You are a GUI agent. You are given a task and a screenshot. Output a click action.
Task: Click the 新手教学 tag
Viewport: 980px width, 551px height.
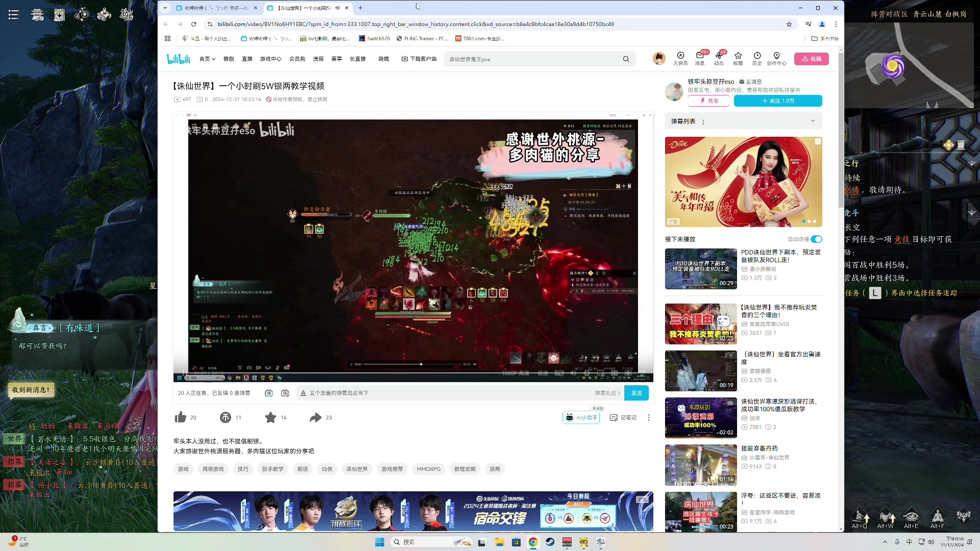point(273,469)
